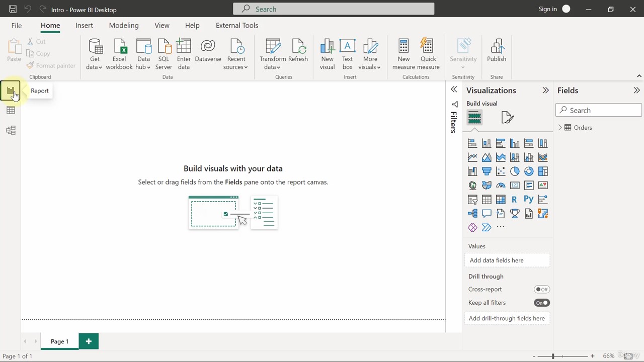Open the Report view from the left sidebar
This screenshot has width=644, height=362.
11,91
